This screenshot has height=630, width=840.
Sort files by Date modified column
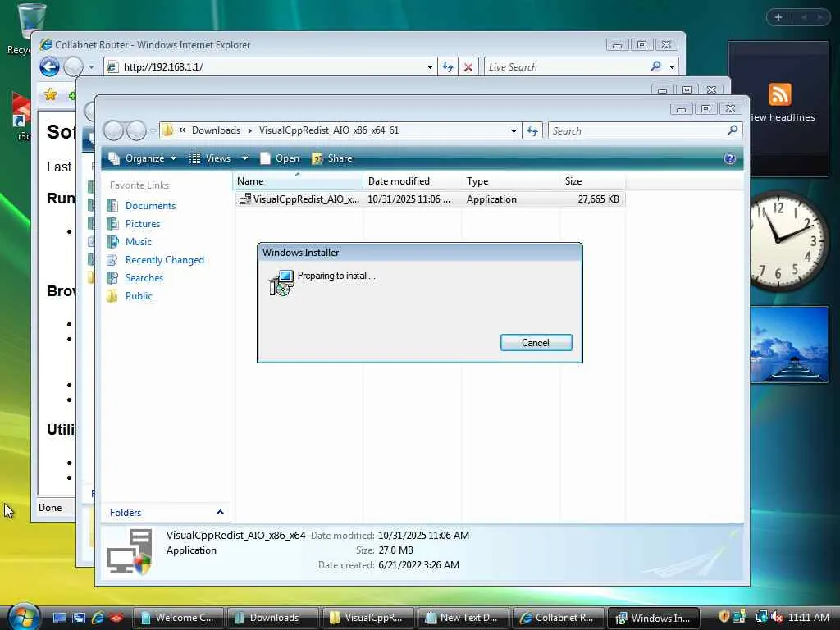click(x=412, y=181)
